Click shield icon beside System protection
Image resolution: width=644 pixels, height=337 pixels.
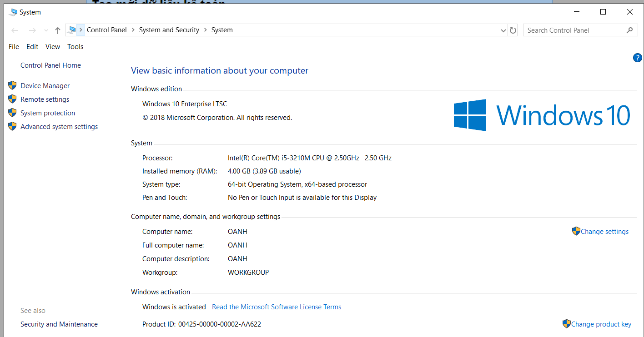[12, 113]
